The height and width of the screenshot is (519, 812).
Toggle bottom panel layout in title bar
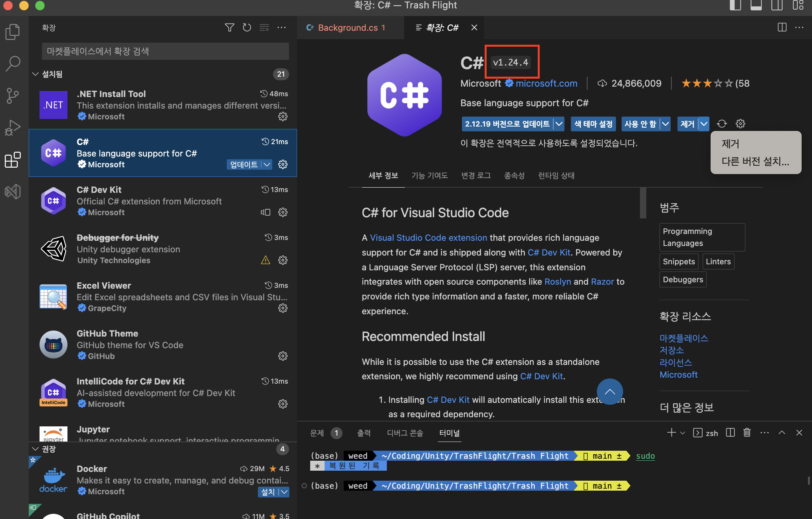click(x=756, y=5)
